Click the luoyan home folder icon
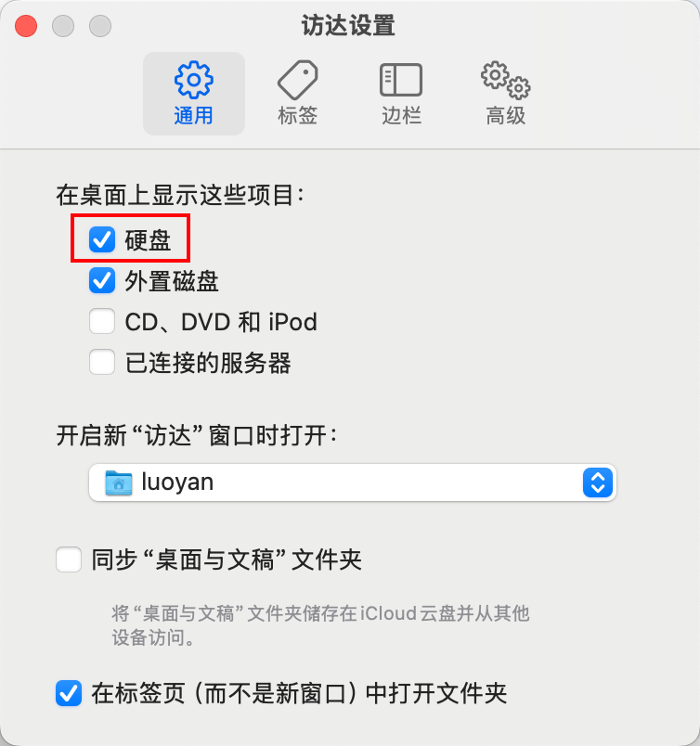 tap(119, 482)
